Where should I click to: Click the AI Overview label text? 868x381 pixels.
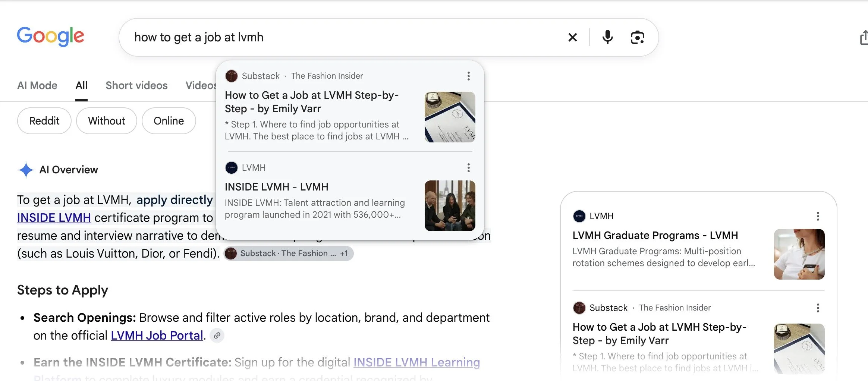69,170
